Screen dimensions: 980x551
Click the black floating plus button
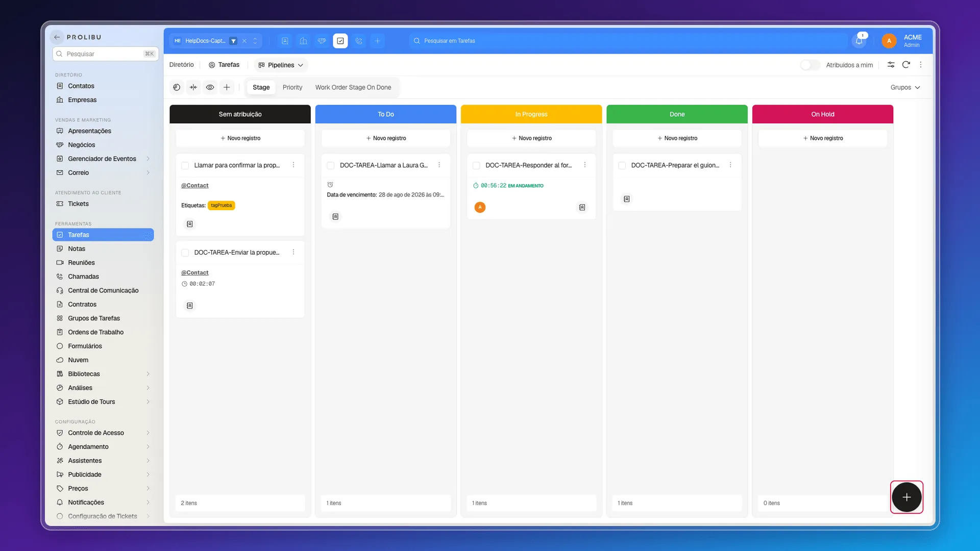tap(906, 497)
